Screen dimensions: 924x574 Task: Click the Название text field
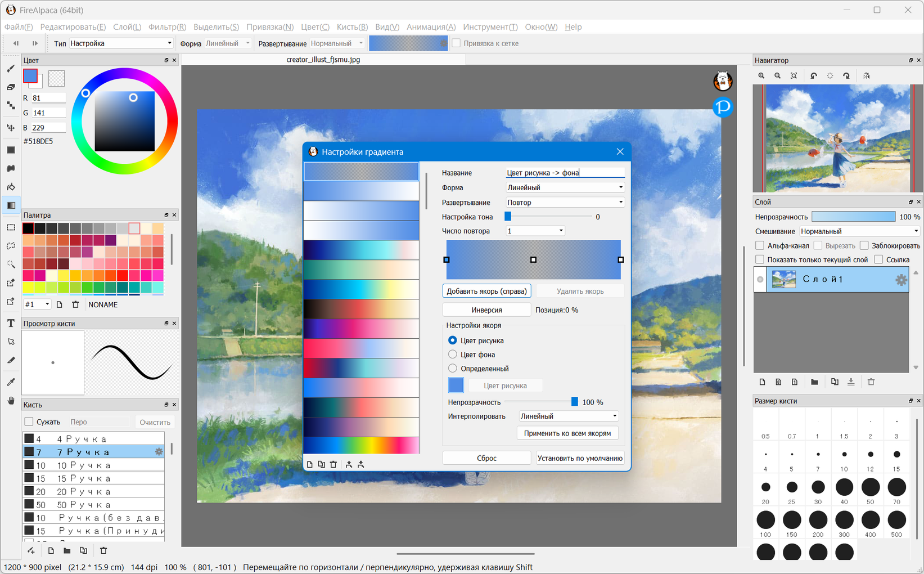pos(565,173)
